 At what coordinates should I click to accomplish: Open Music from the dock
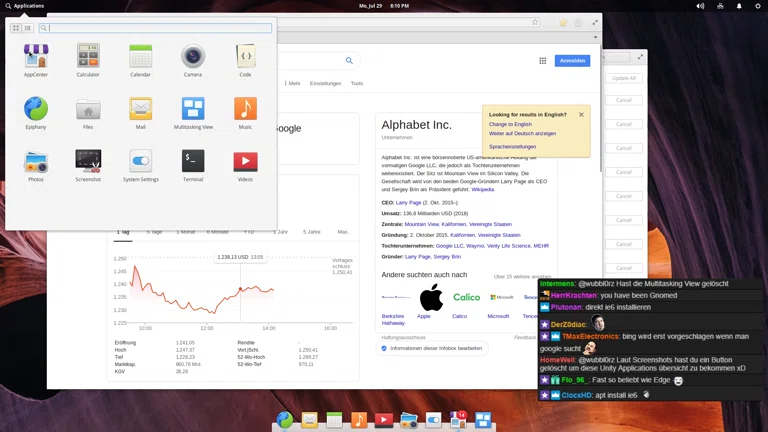pyautogui.click(x=359, y=420)
